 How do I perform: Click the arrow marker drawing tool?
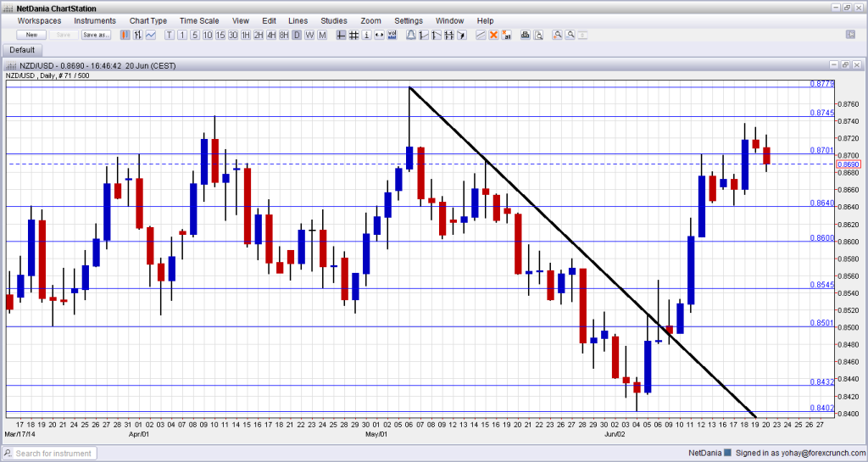(462, 35)
